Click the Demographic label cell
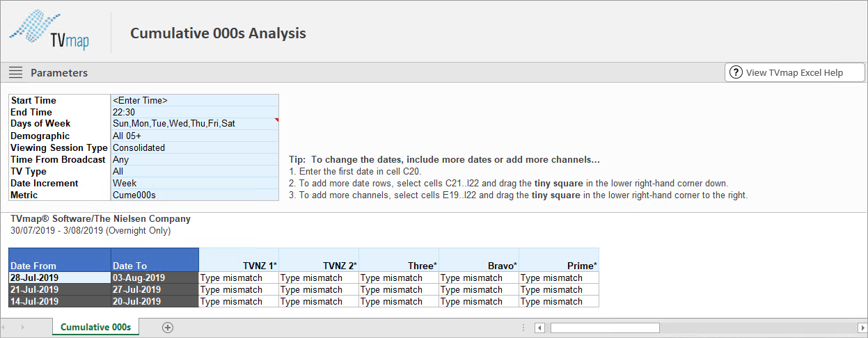Image resolution: width=868 pixels, height=338 pixels. [x=60, y=136]
